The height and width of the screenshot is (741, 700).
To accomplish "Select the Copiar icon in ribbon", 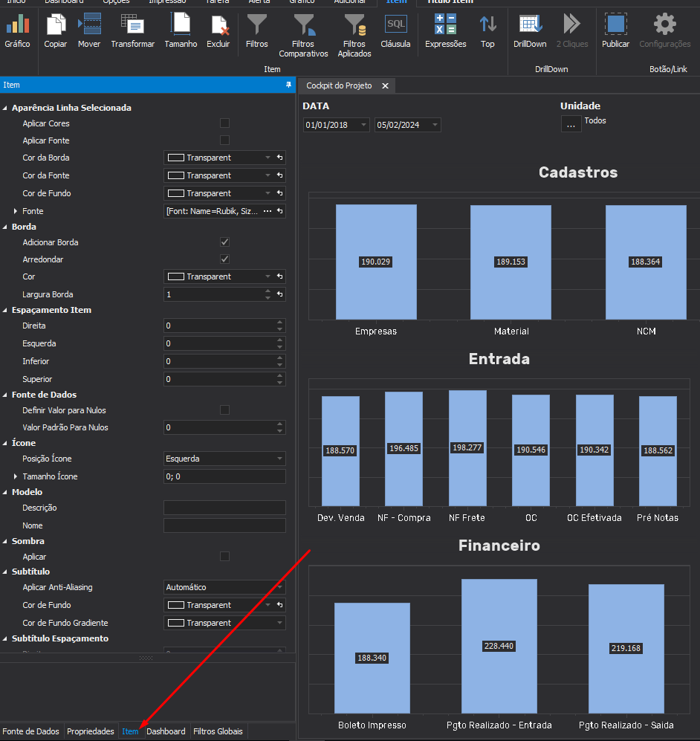I will click(55, 30).
